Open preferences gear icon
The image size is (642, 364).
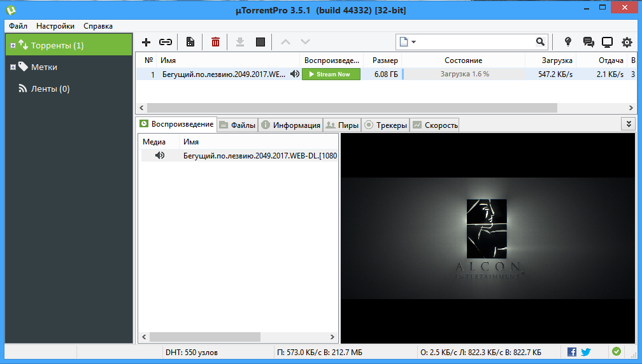(627, 42)
